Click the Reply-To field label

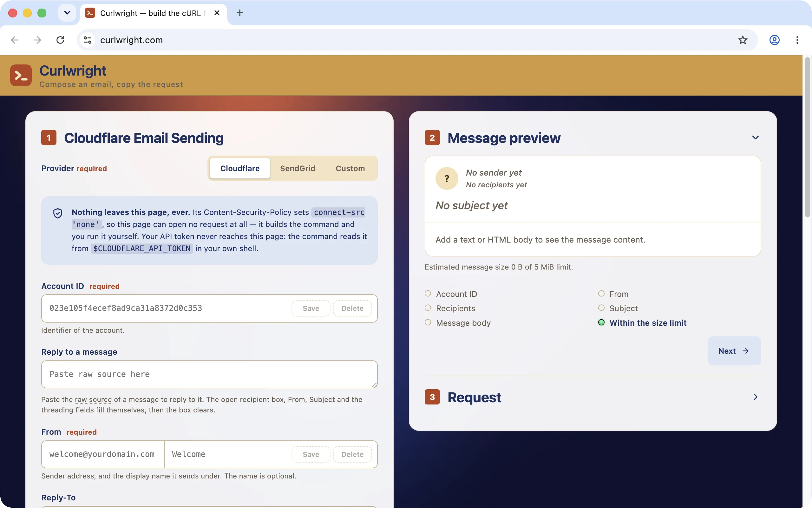click(58, 498)
